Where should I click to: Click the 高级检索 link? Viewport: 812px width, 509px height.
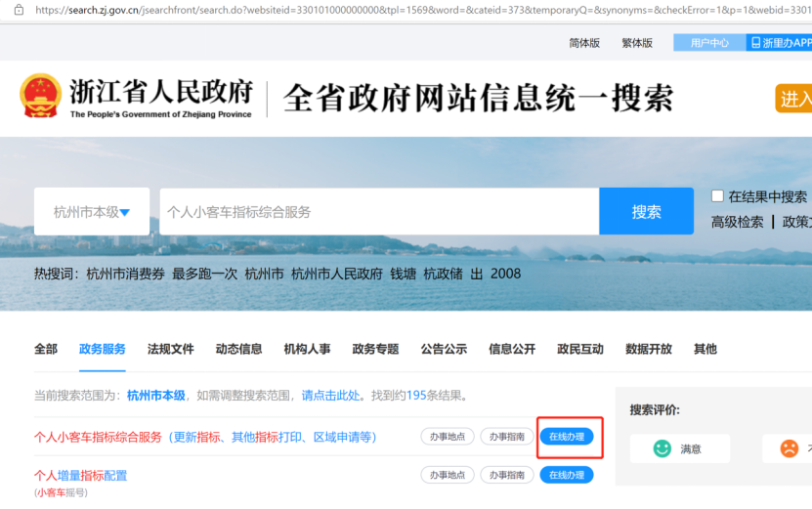click(738, 222)
